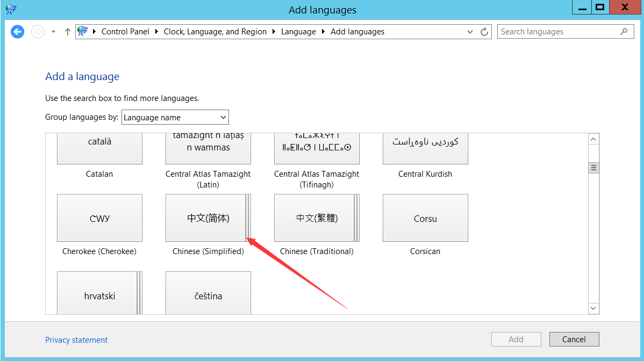Click the Cancel button
This screenshot has height=361, width=644.
click(574, 339)
